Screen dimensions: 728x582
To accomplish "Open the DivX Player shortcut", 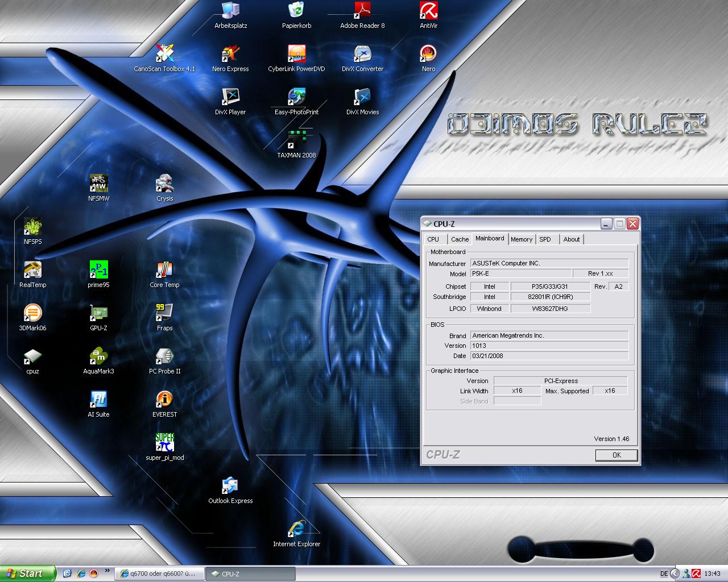I will point(230,102).
